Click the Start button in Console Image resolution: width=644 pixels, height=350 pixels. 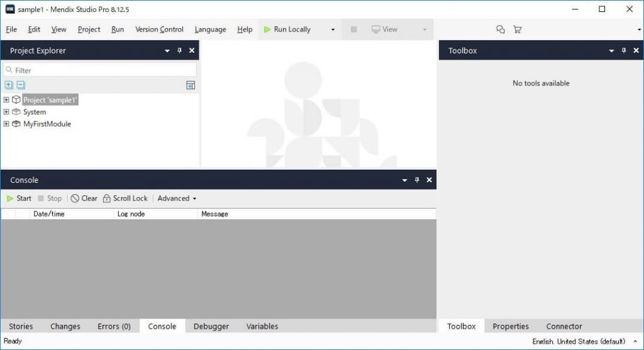point(19,199)
